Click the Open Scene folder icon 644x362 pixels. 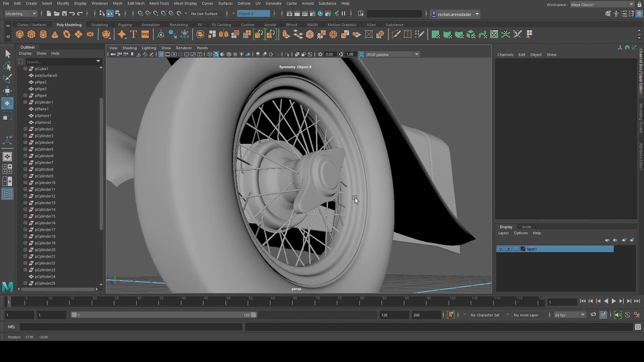click(x=56, y=14)
